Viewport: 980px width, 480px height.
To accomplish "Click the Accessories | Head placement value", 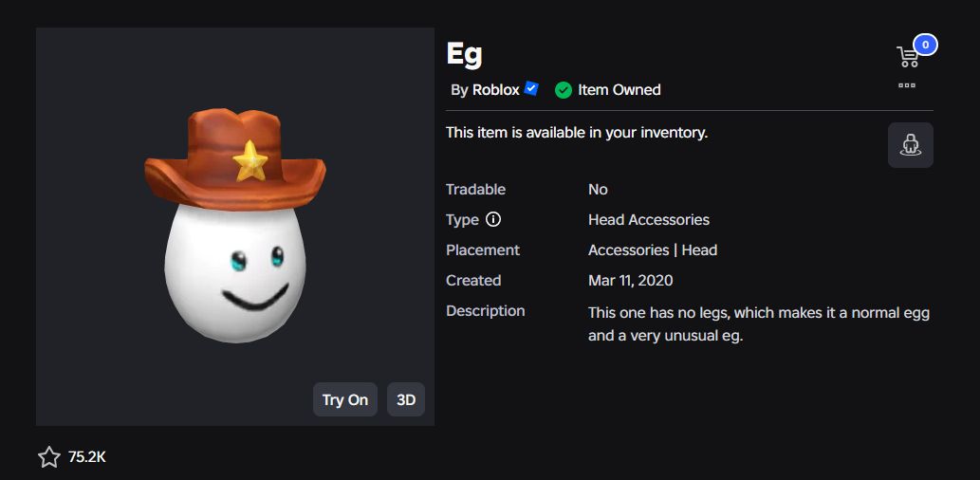I will [x=653, y=250].
